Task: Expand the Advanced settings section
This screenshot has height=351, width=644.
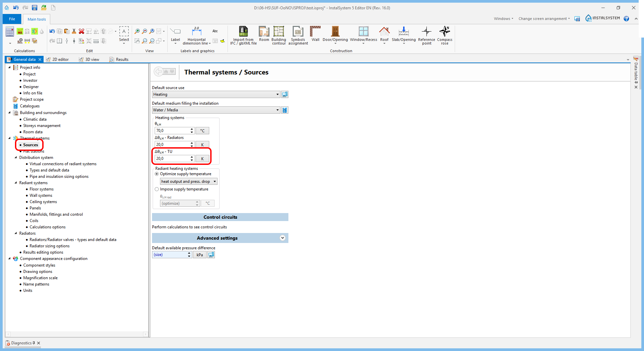Action: [282, 238]
